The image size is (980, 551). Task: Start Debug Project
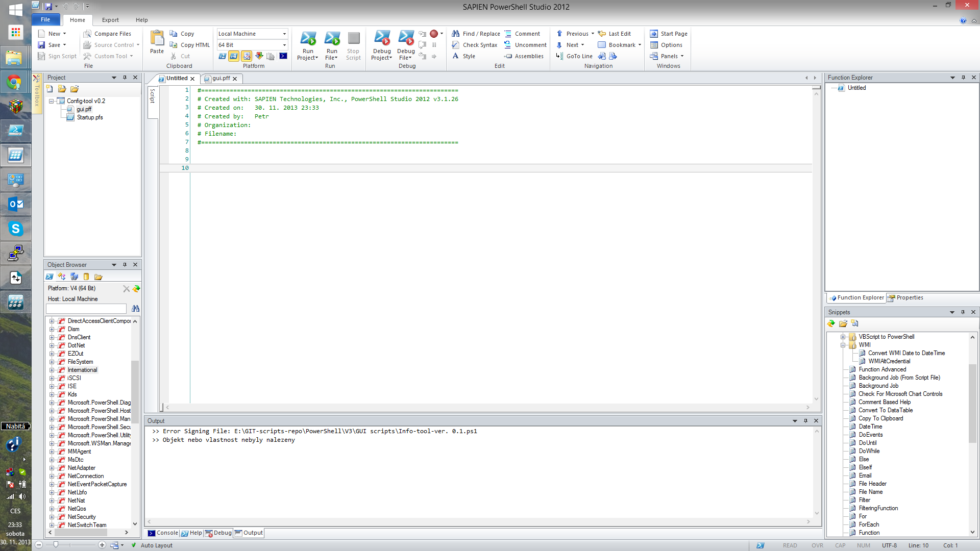coord(382,45)
